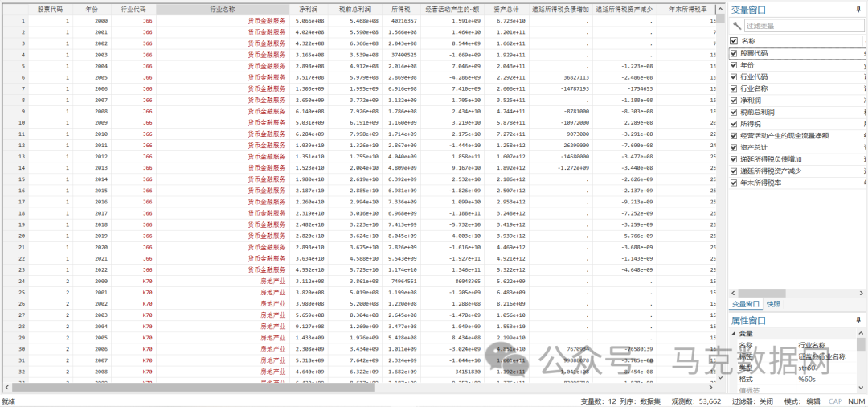Click right arrow of variables panel horizontal scrollbar
The width and height of the screenshot is (868, 407).
[x=863, y=292]
